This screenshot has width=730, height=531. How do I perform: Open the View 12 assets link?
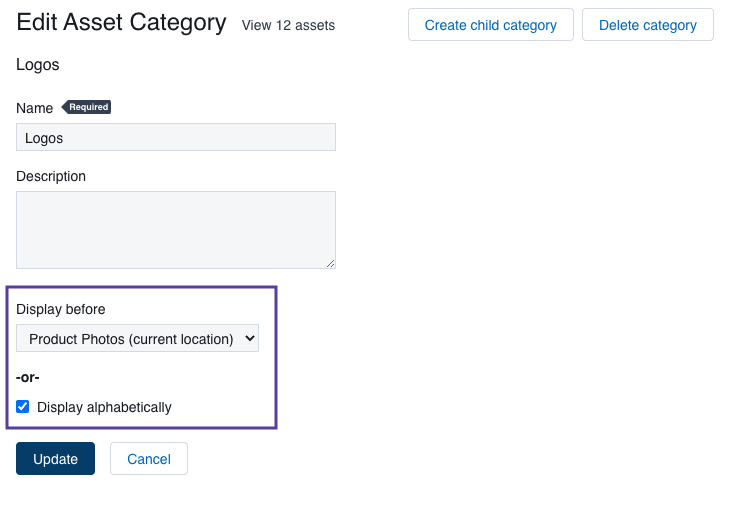pyautogui.click(x=288, y=25)
